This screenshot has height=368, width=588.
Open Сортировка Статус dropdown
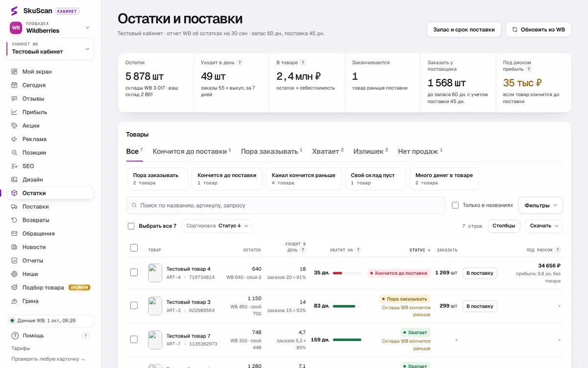click(217, 226)
